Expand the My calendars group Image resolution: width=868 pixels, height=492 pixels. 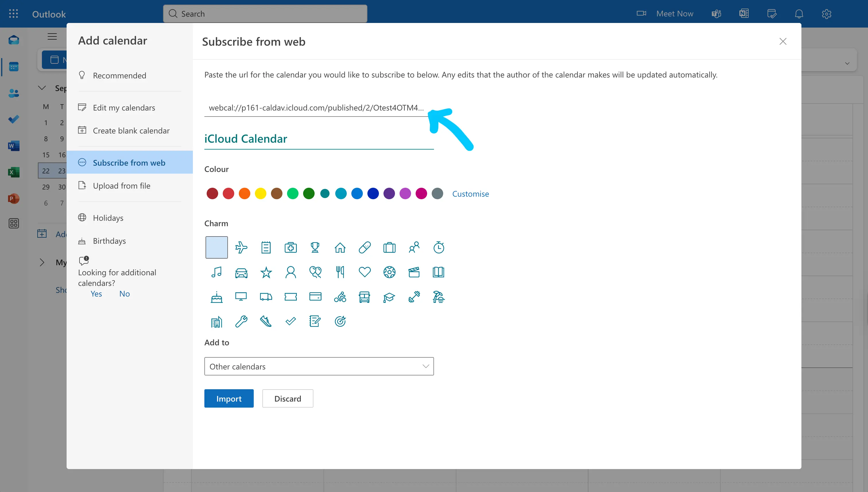click(42, 262)
